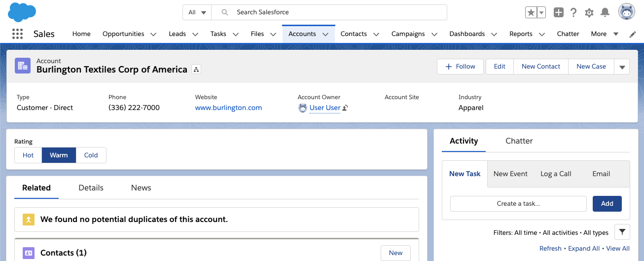
Task: Click the Refresh activity link
Action: click(550, 249)
